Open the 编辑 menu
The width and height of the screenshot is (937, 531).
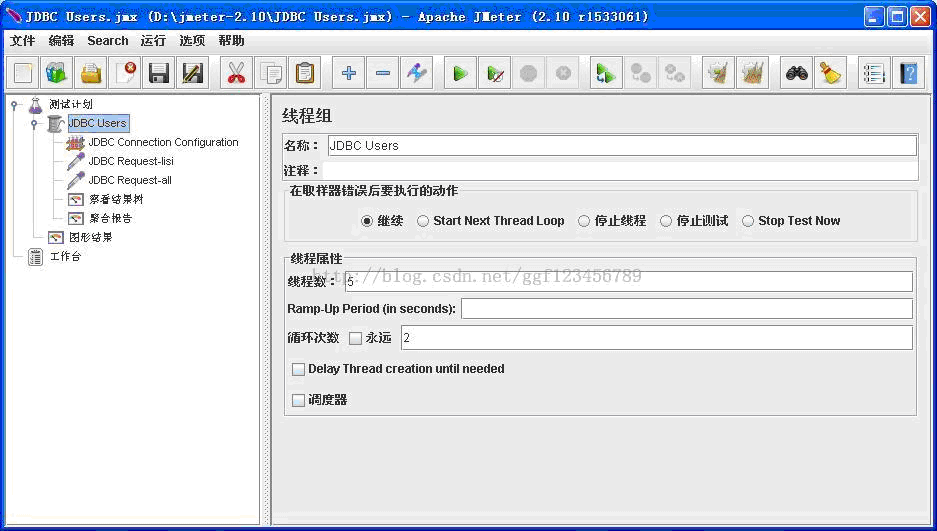(62, 41)
